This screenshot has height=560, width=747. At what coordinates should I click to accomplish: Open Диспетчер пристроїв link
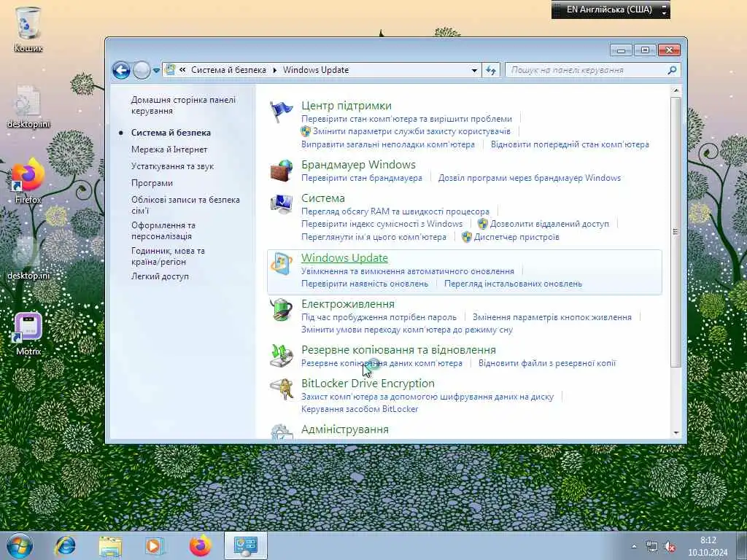click(516, 237)
